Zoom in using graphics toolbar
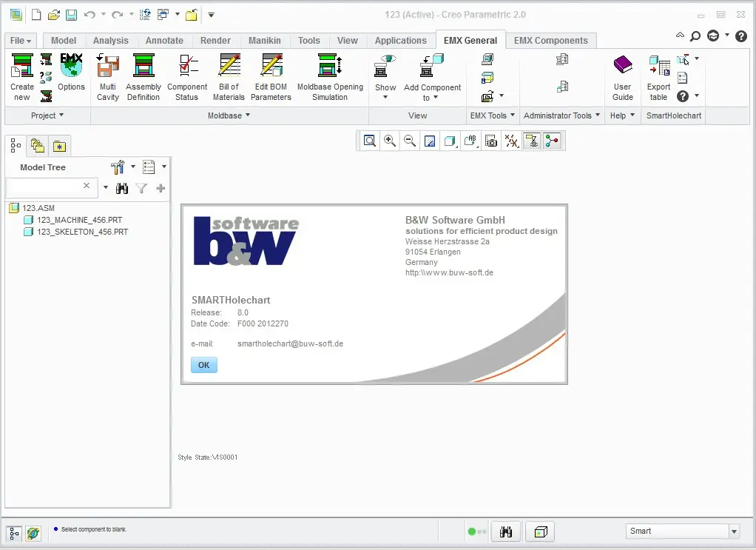 [x=390, y=141]
